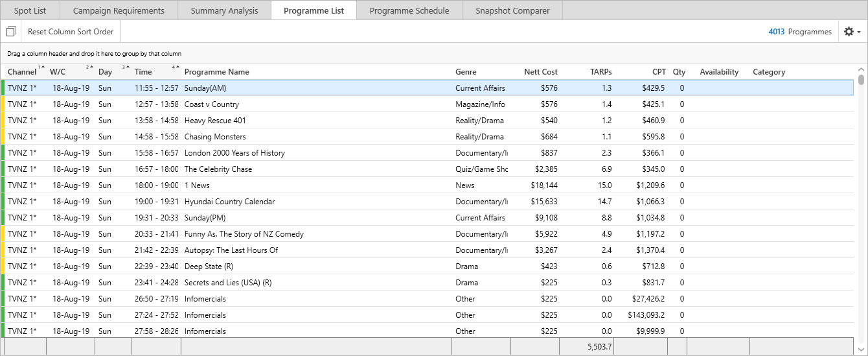Select London 2000 Years of History row
The height and width of the screenshot is (356, 868).
pyautogui.click(x=428, y=153)
